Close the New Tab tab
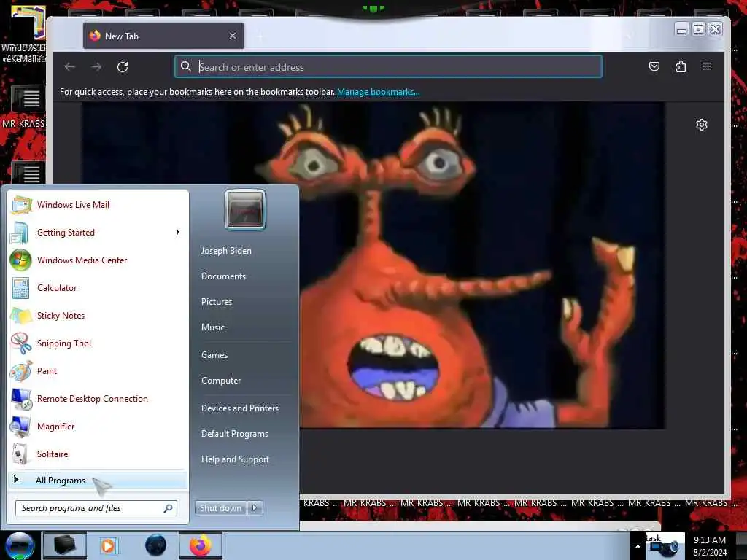This screenshot has width=747, height=560. coord(233,36)
